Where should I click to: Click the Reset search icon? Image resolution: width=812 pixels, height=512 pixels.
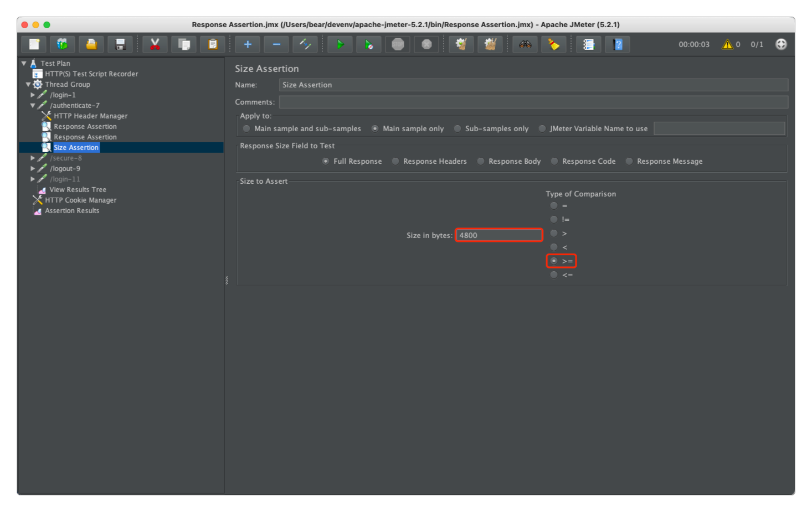click(x=554, y=44)
